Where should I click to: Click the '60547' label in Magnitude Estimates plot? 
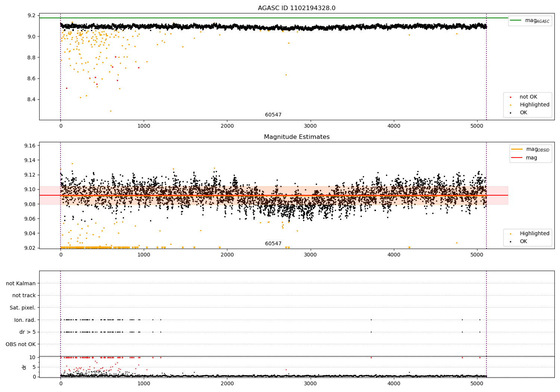click(273, 244)
